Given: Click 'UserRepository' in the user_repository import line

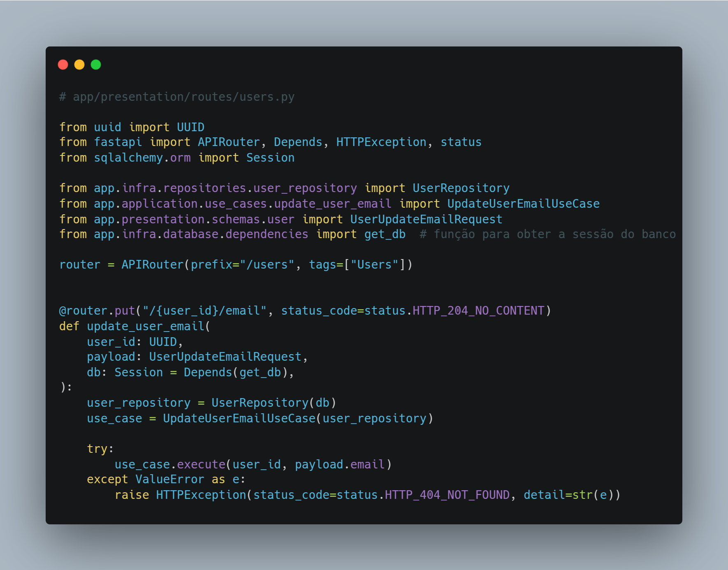Looking at the screenshot, I should pos(461,188).
